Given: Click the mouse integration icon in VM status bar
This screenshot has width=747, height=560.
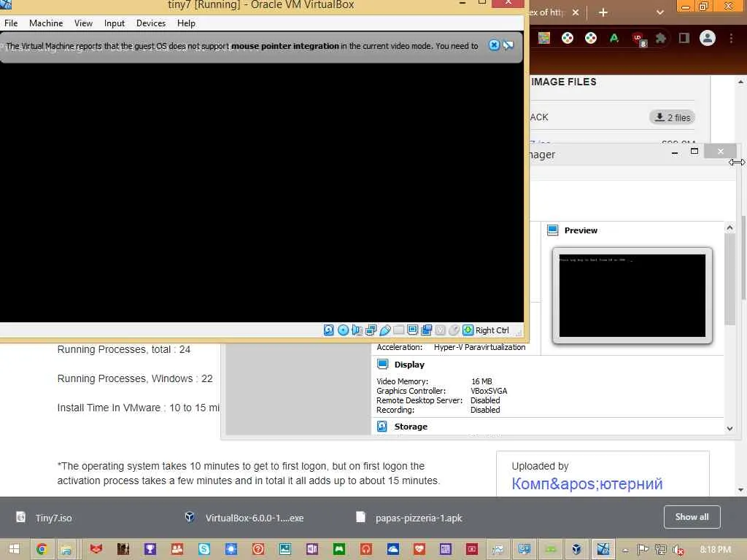Looking at the screenshot, I should point(454,330).
